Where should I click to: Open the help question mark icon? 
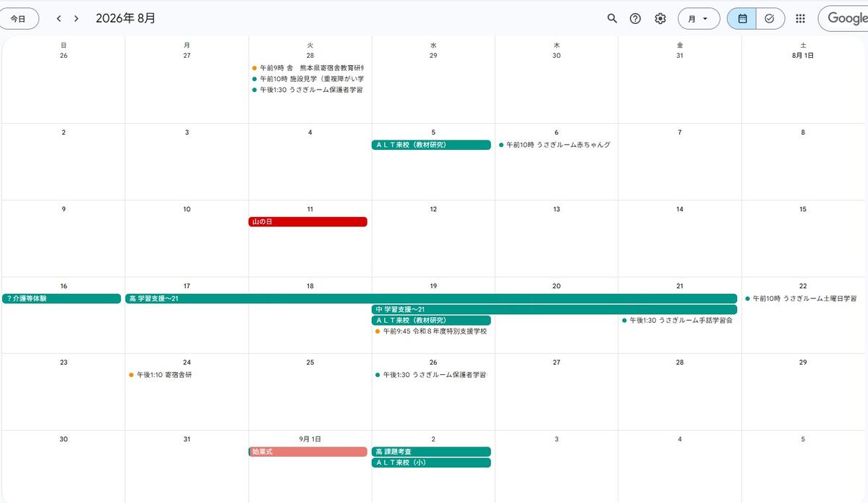pyautogui.click(x=636, y=19)
